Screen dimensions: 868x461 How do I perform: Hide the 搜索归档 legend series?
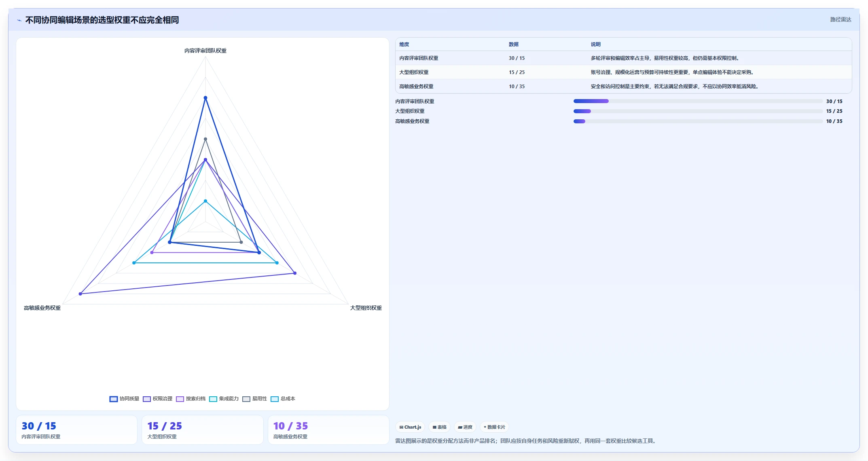pyautogui.click(x=191, y=399)
